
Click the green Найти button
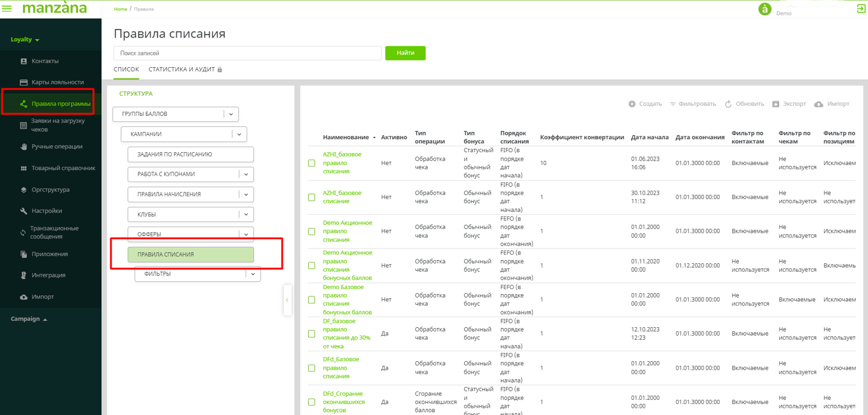(x=405, y=53)
